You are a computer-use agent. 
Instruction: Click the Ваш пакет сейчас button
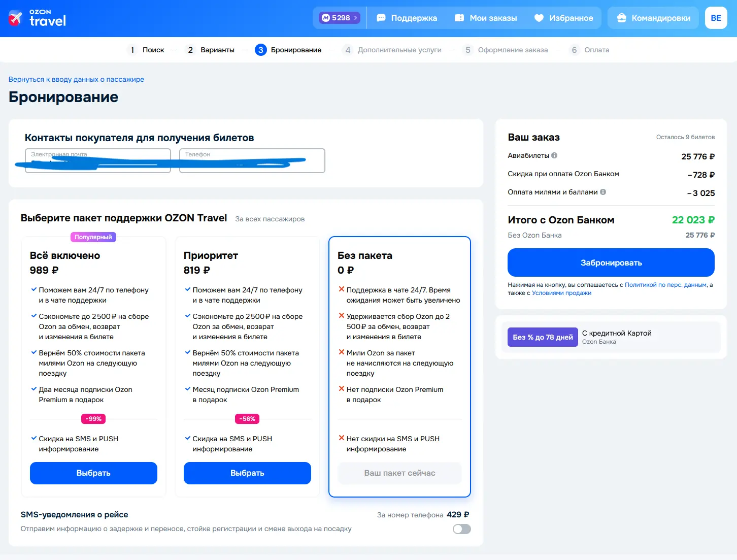click(399, 473)
